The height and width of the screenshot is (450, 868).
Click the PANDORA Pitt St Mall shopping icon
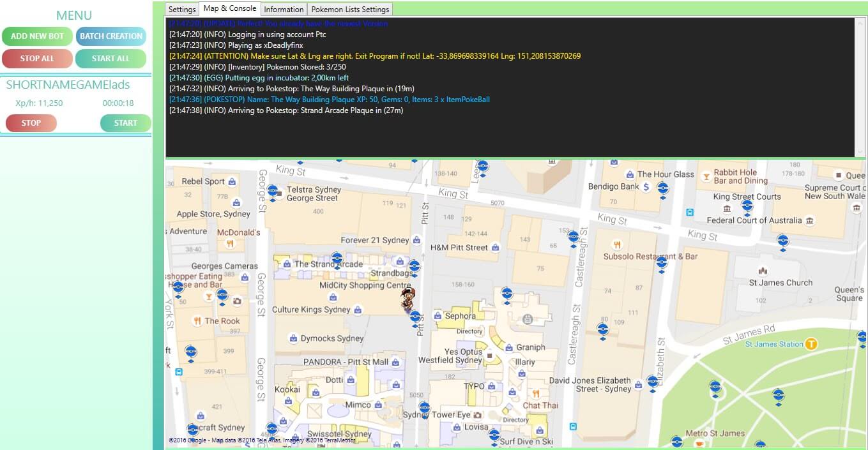point(396,363)
